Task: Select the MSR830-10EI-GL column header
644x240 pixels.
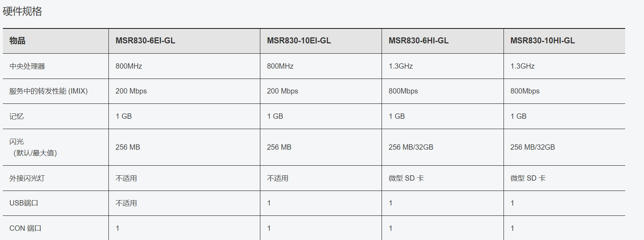Action: (x=299, y=41)
